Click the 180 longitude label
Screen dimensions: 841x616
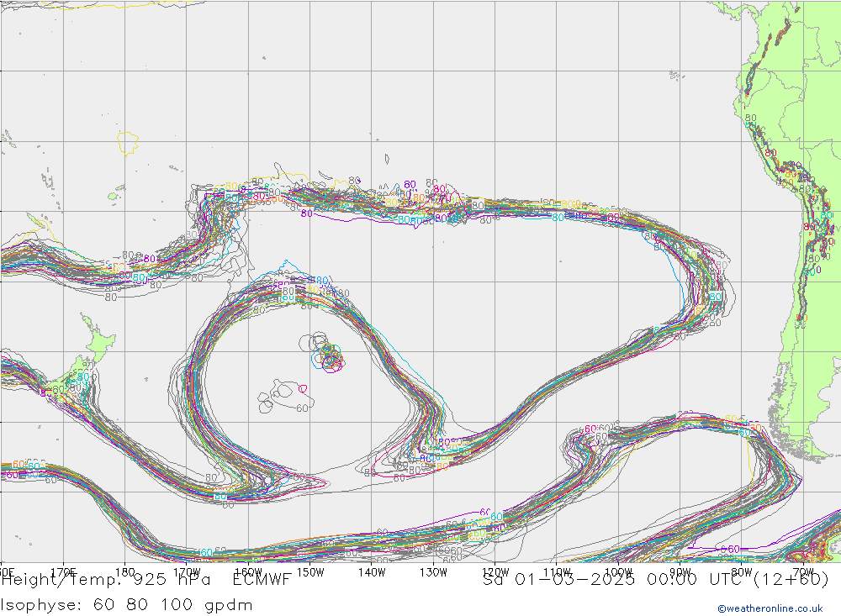(125, 572)
